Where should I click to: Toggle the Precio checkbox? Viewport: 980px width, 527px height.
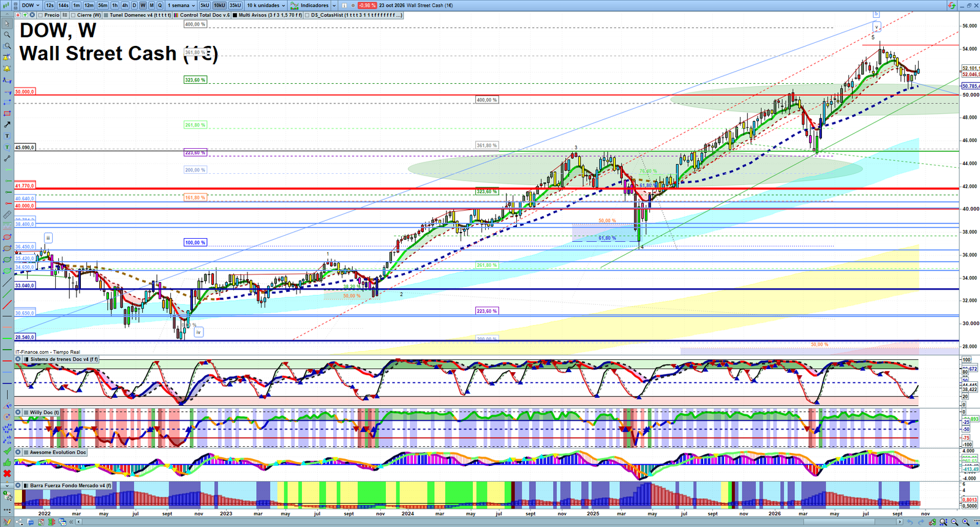(40, 15)
